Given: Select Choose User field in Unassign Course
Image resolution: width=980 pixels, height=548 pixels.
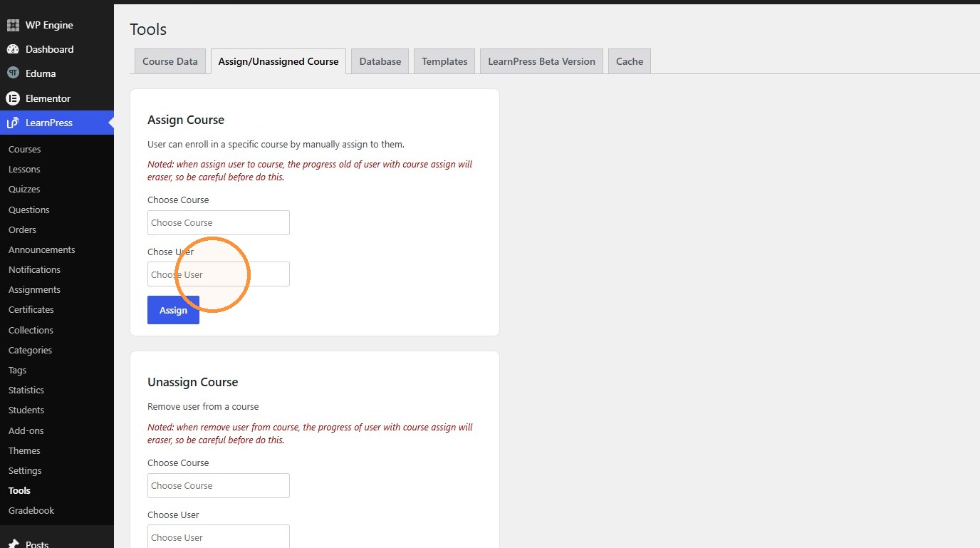Looking at the screenshot, I should (219, 537).
